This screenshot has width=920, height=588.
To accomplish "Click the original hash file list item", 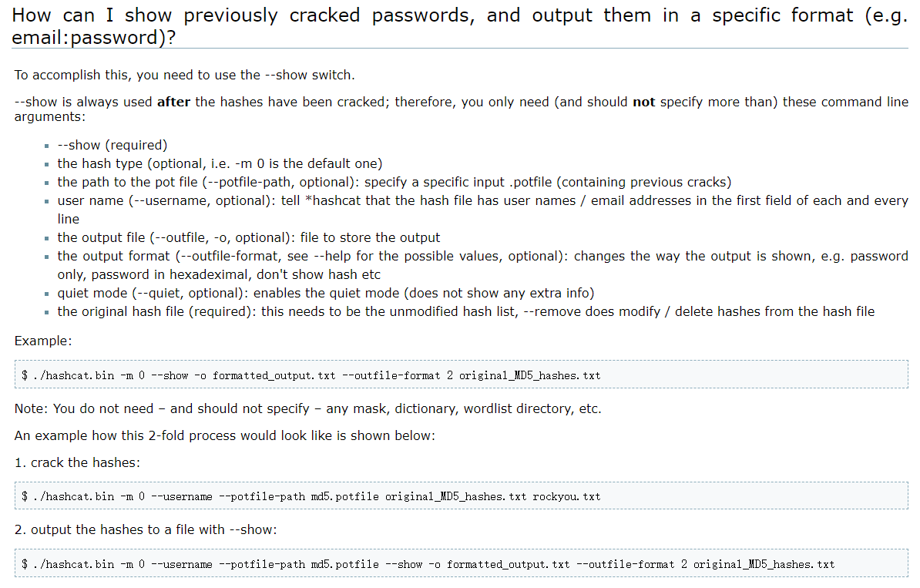I will (x=465, y=311).
